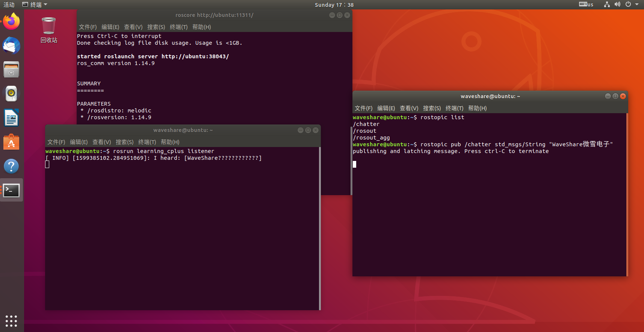The width and height of the screenshot is (644, 332).
Task: Open 查看(V) menu in listener terminal
Action: [102, 142]
